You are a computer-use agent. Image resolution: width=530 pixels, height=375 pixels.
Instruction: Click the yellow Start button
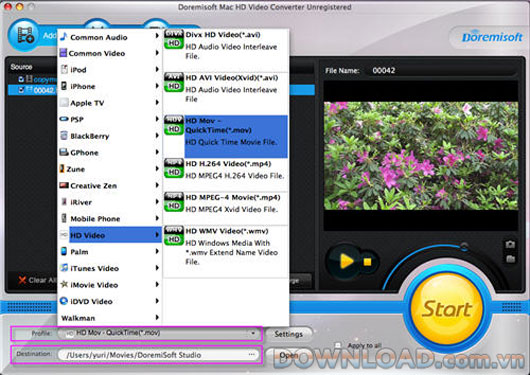448,309
